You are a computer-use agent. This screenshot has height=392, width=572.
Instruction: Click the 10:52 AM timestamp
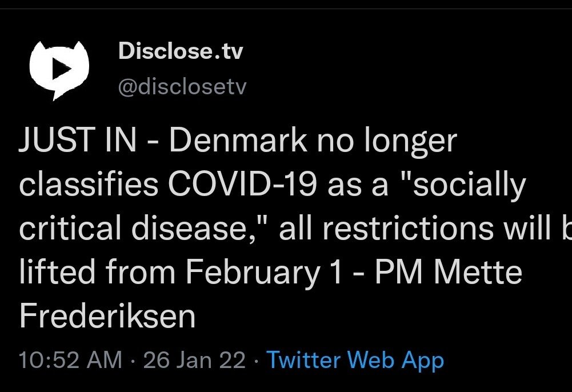(70, 361)
